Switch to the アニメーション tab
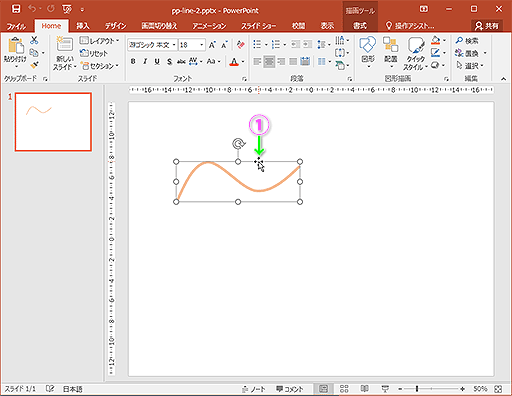The width and height of the screenshot is (512, 396). (x=209, y=26)
